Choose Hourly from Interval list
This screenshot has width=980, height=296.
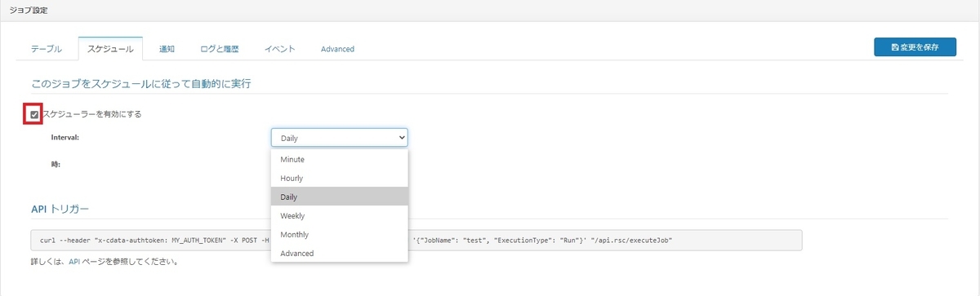[x=339, y=178]
